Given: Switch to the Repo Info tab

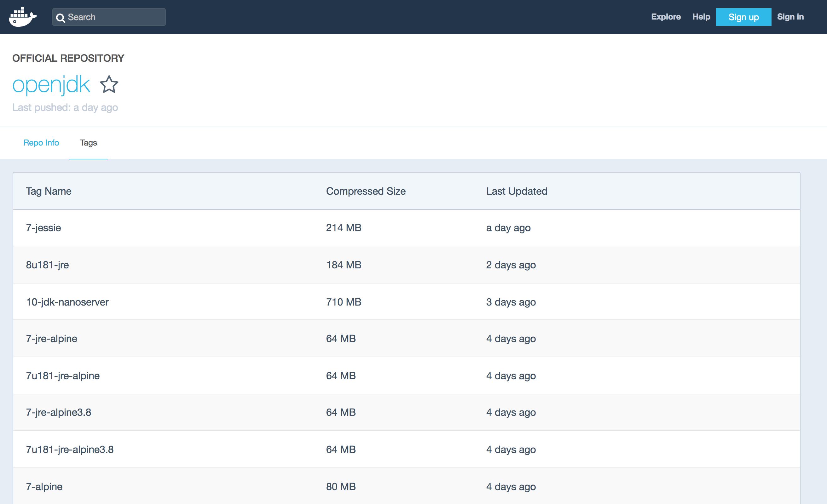Looking at the screenshot, I should 41,143.
